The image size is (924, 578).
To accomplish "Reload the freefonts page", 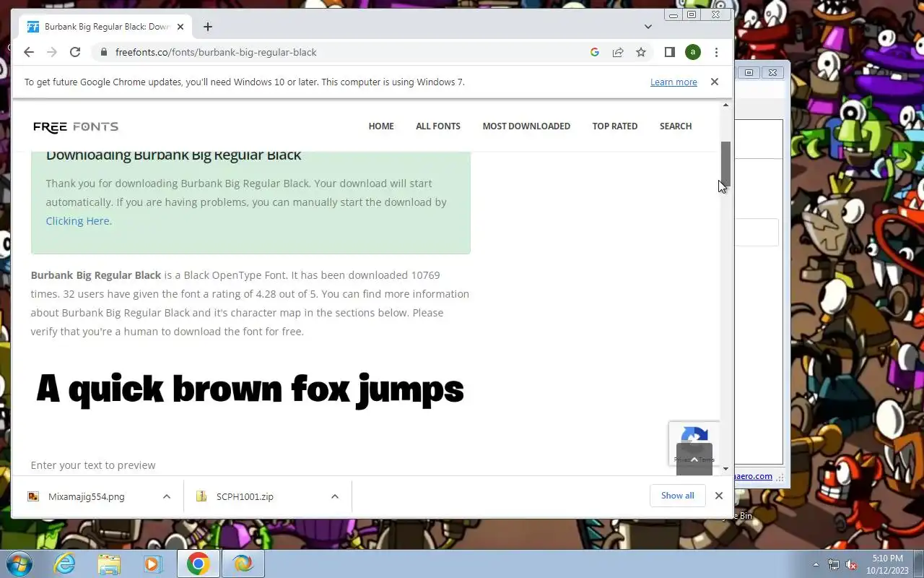I will 75,52.
